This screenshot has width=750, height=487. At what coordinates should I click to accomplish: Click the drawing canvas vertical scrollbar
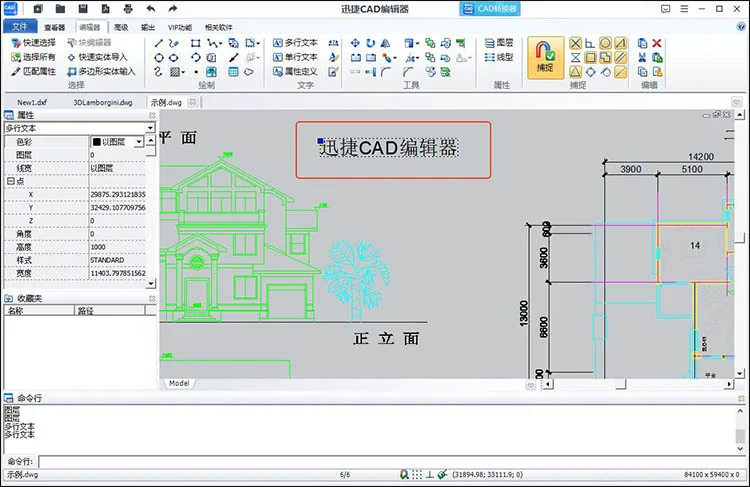(x=739, y=244)
